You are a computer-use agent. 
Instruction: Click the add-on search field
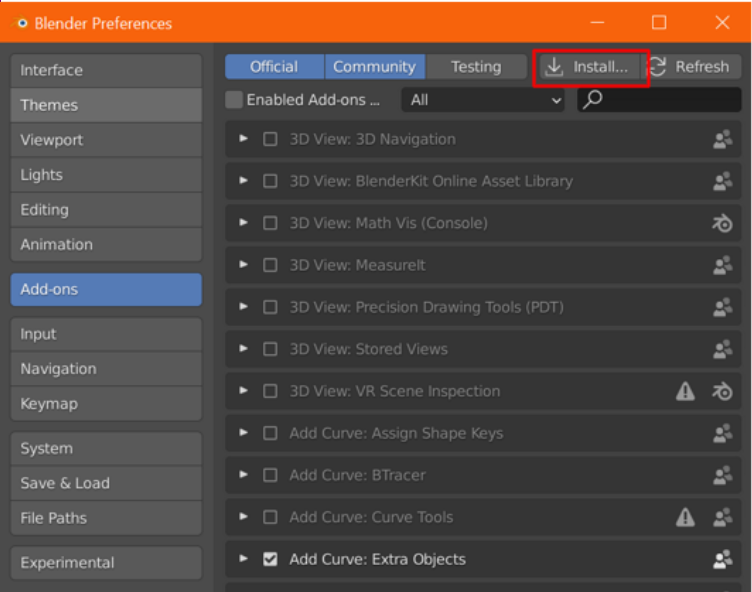tap(659, 100)
